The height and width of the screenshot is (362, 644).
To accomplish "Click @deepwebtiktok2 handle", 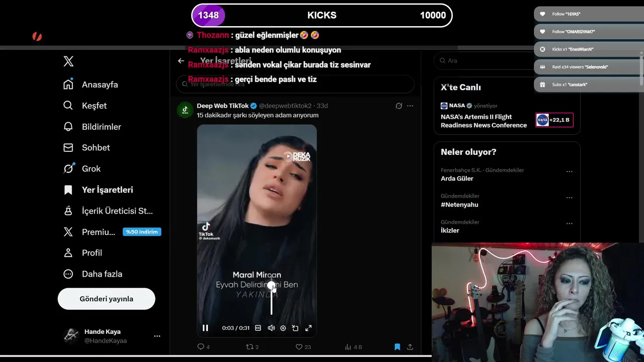I will [x=285, y=106].
